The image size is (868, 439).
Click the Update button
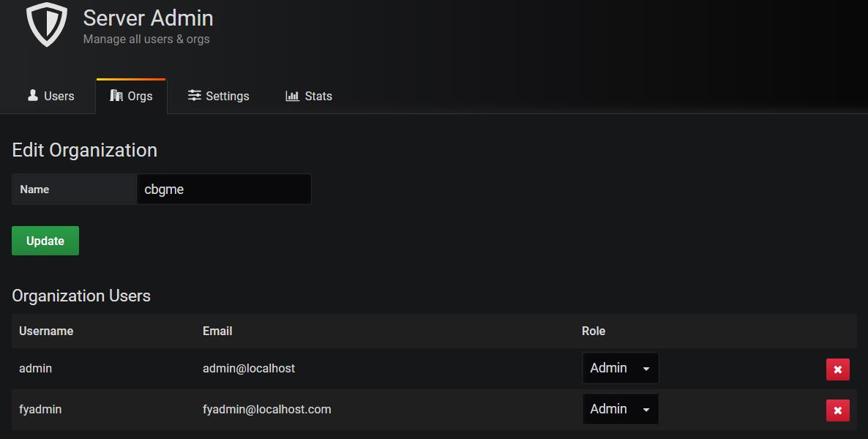[45, 241]
